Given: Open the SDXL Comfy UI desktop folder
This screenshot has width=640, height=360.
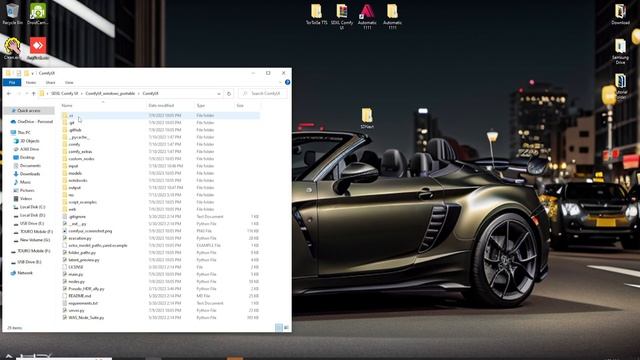Looking at the screenshot, I should pos(342,16).
